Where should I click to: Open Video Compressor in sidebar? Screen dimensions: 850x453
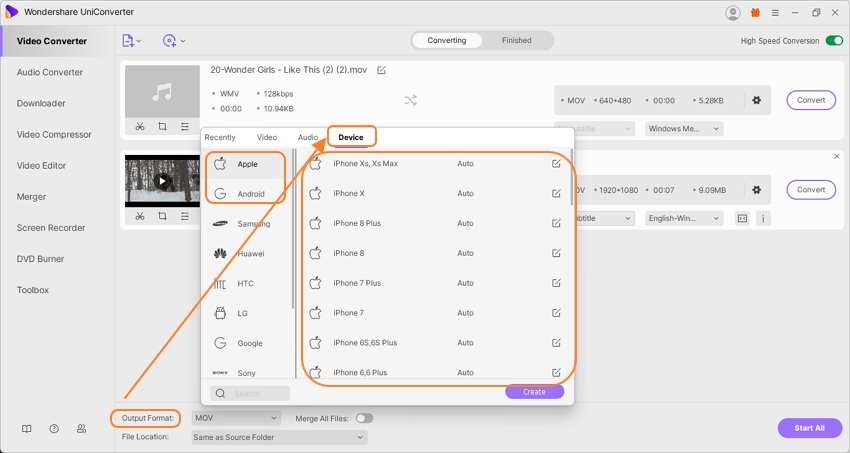click(54, 134)
